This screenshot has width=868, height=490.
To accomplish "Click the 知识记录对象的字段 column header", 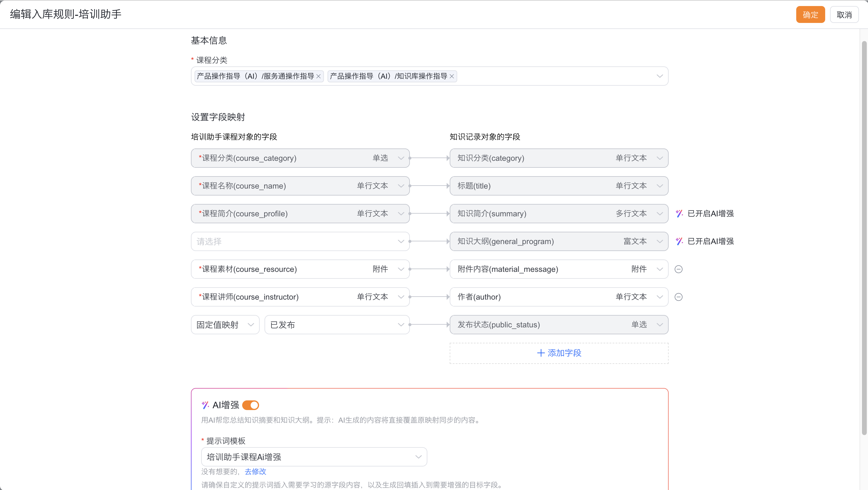I will coord(485,136).
